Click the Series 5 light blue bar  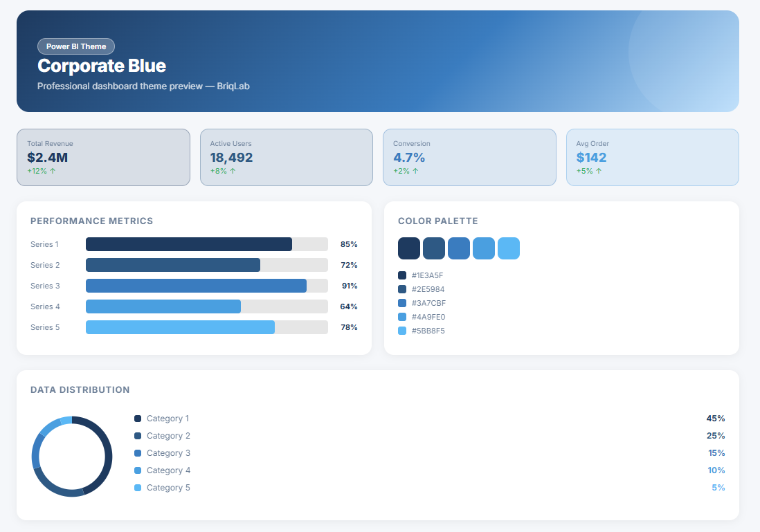click(x=180, y=327)
